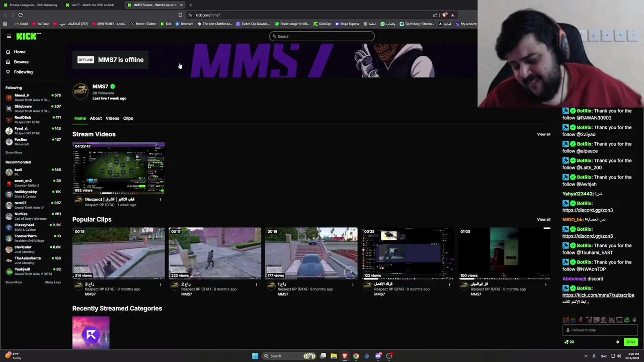Open options menu for the Respect stream video
Screen dimensions: 644x362
click(160, 200)
